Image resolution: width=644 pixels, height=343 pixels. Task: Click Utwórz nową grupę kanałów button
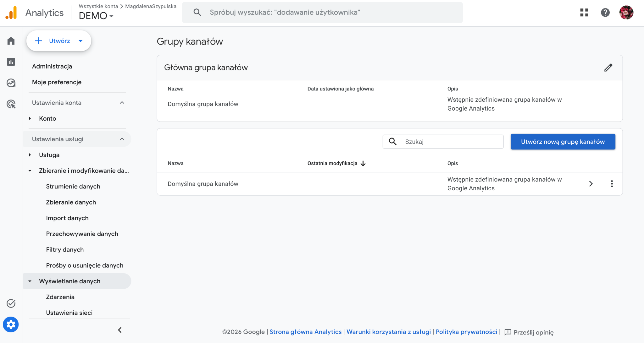click(563, 142)
